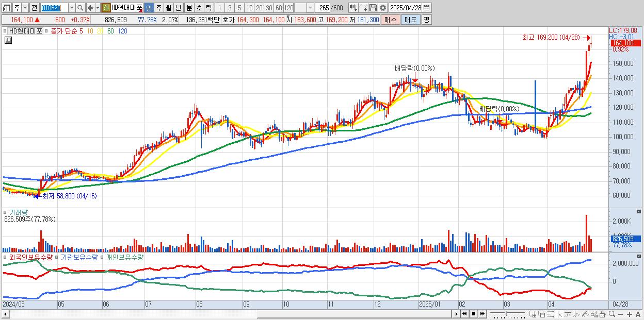Screen dimensions: 644x320
Task: Click the olive 신 badge icon
Action: coord(106,8)
